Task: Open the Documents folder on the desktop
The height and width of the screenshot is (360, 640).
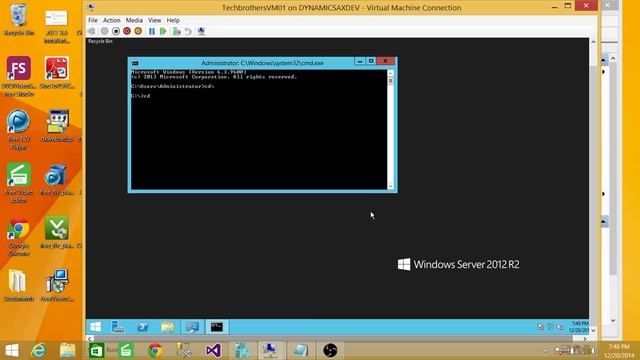Action: point(19,285)
